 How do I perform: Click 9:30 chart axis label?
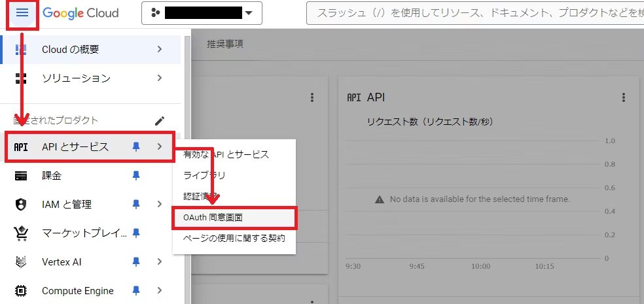(353, 266)
